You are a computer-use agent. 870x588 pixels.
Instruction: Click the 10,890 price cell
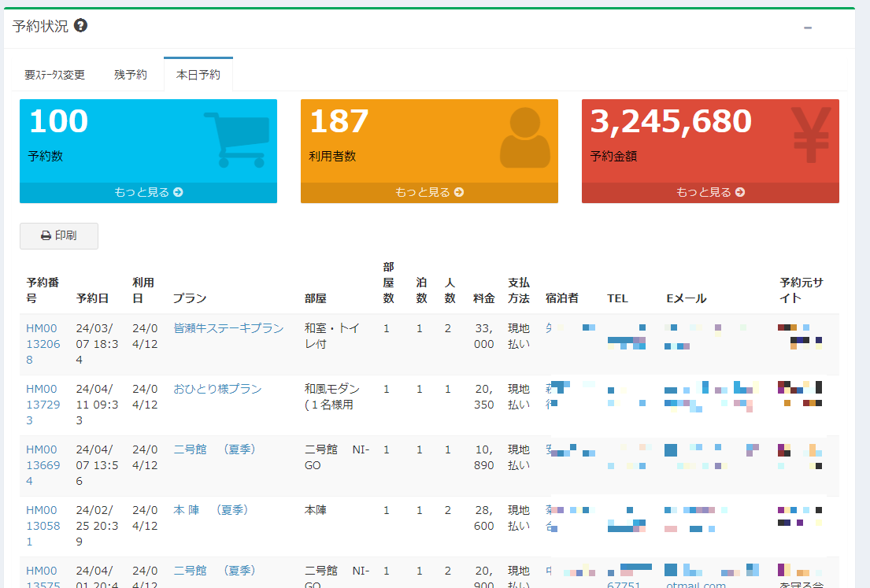click(484, 457)
